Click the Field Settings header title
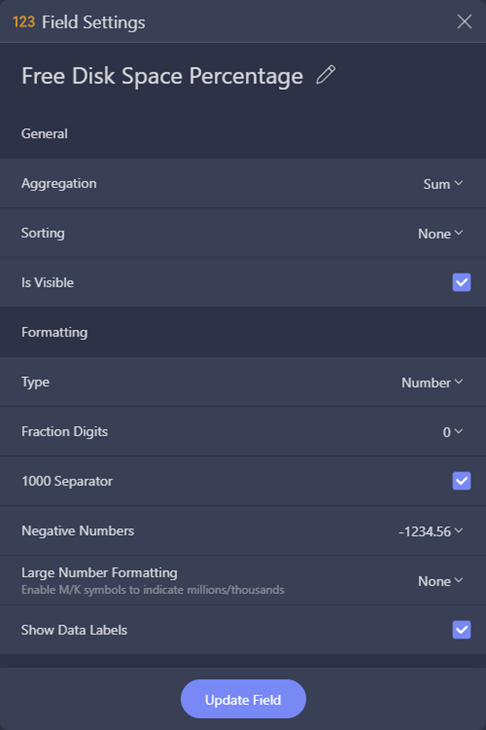 tap(94, 22)
